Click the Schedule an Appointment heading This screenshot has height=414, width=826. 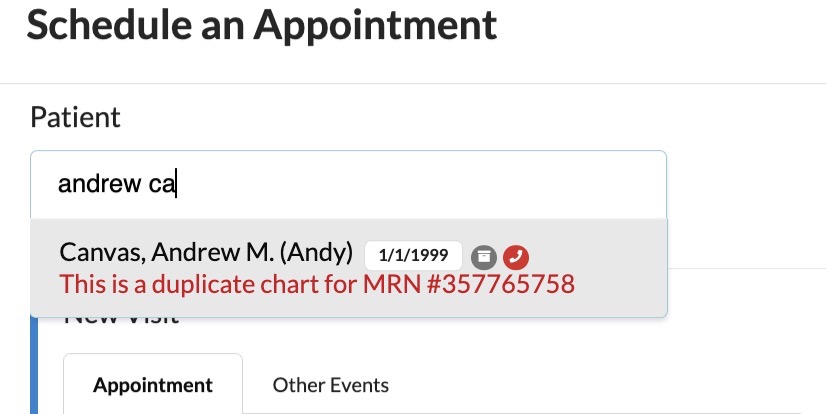coord(261,25)
